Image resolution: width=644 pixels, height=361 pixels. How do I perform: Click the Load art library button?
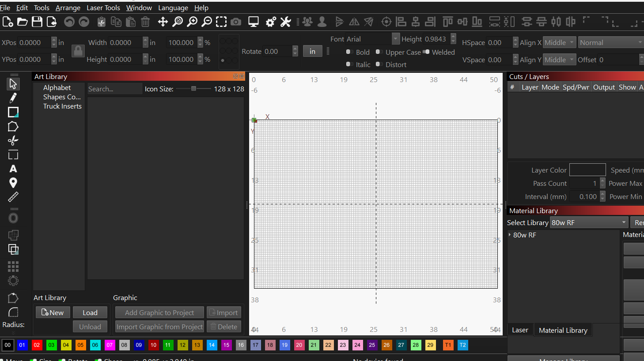click(90, 312)
